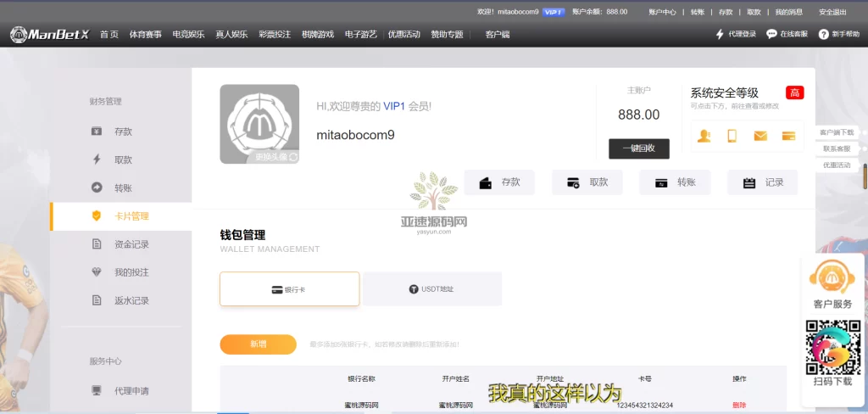Click the username mitaobocom9 in profile
The width and height of the screenshot is (868, 414).
(x=355, y=135)
